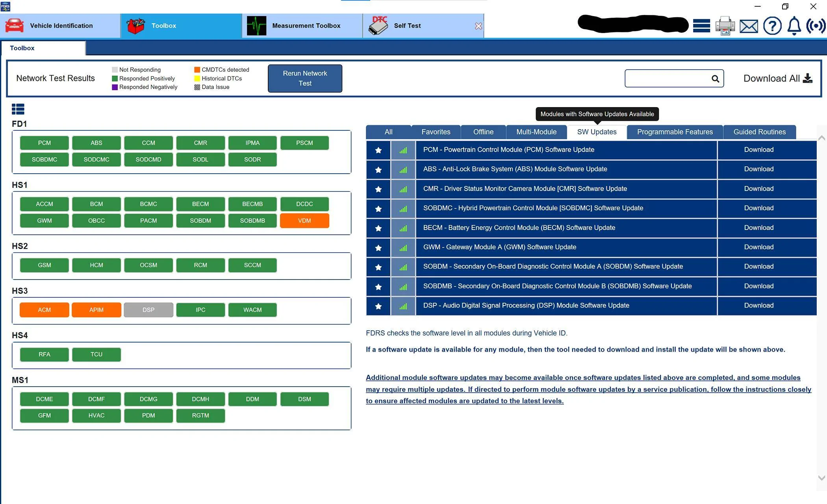Select the Multi-Module filter tab
The image size is (827, 504).
point(536,132)
